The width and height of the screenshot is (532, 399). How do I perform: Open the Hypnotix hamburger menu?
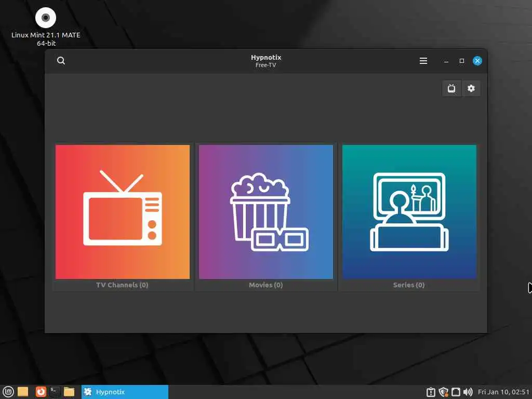pos(423,61)
